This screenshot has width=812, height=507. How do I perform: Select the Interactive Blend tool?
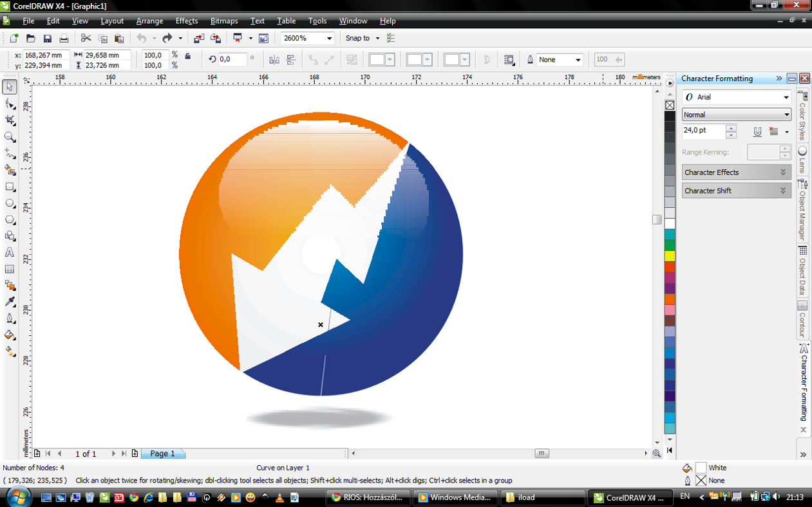click(x=10, y=286)
